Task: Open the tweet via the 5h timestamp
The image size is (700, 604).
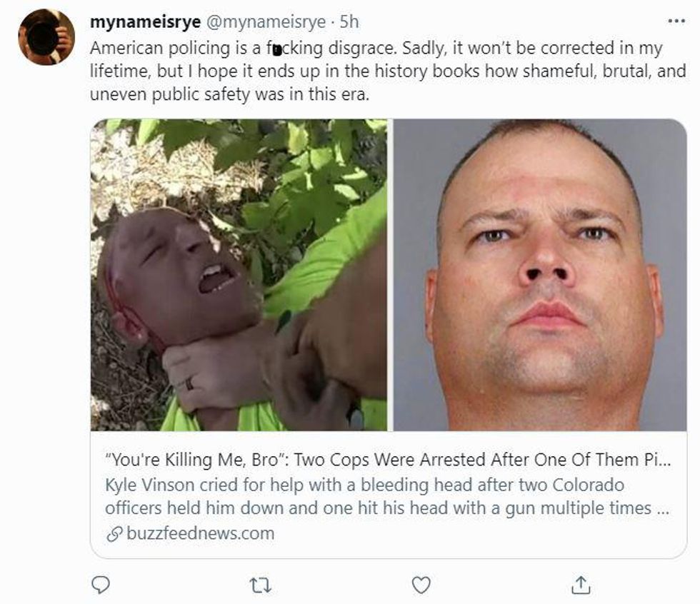Action: click(x=349, y=22)
